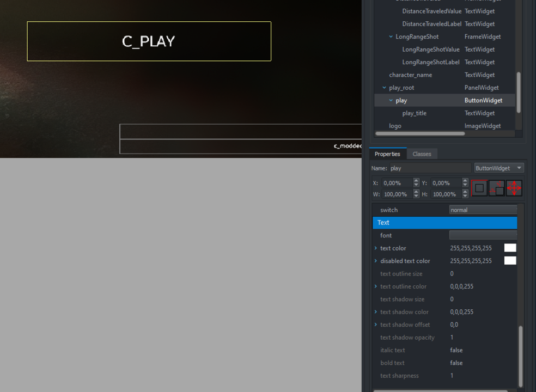Click the Name input field

(430, 168)
